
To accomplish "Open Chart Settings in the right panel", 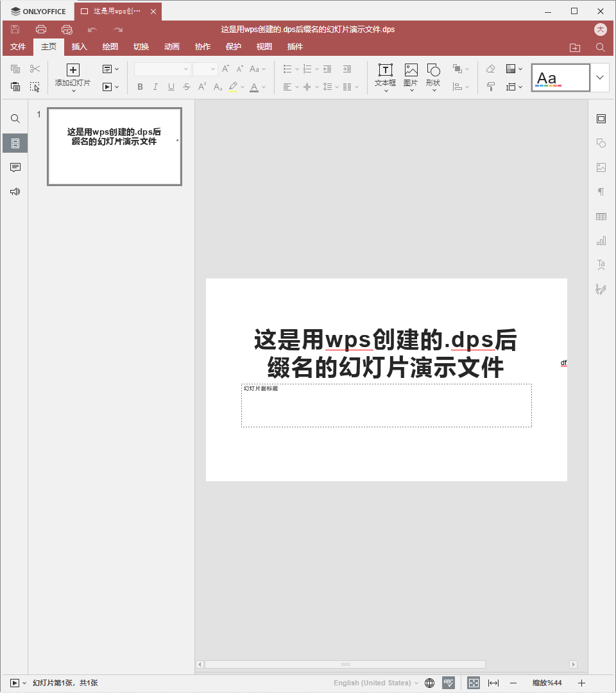I will coord(601,241).
